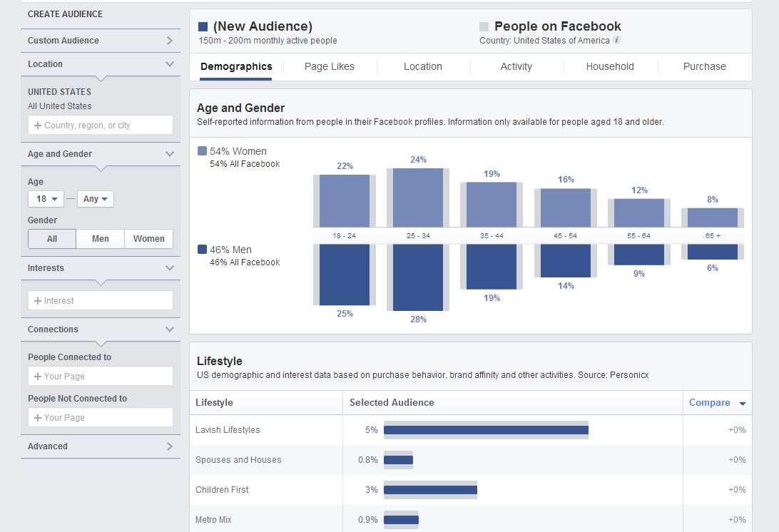The image size is (779, 532).
Task: Click the Country, region, or city field
Action: (x=101, y=126)
